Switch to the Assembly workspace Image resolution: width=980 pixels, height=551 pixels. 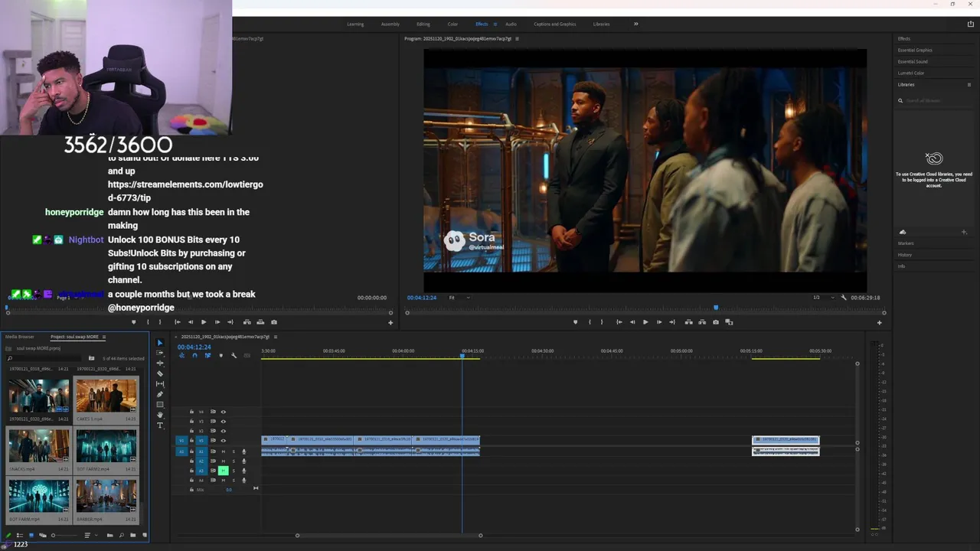click(390, 24)
